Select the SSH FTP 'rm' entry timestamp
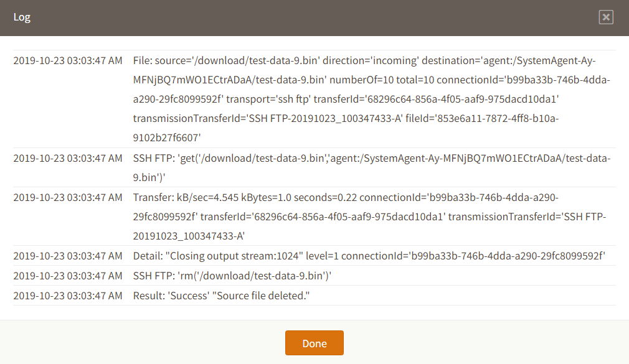Image resolution: width=629 pixels, height=364 pixels. pos(68,276)
